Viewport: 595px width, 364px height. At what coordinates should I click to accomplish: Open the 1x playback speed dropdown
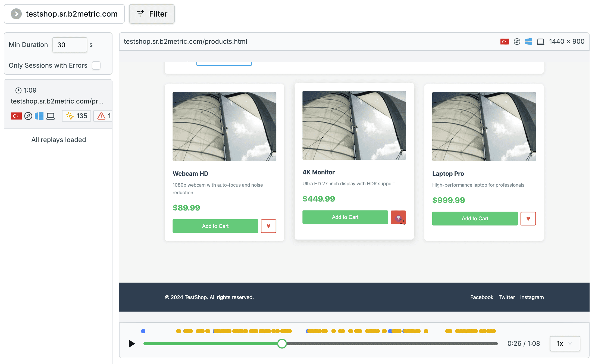pos(565,344)
